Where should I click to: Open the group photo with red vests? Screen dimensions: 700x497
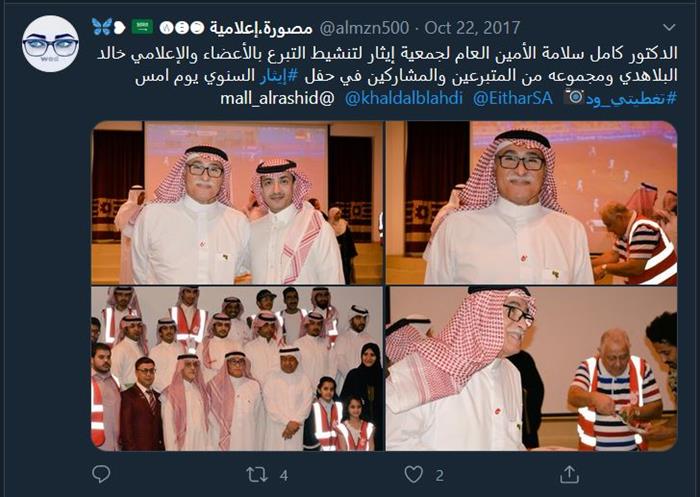(x=238, y=369)
